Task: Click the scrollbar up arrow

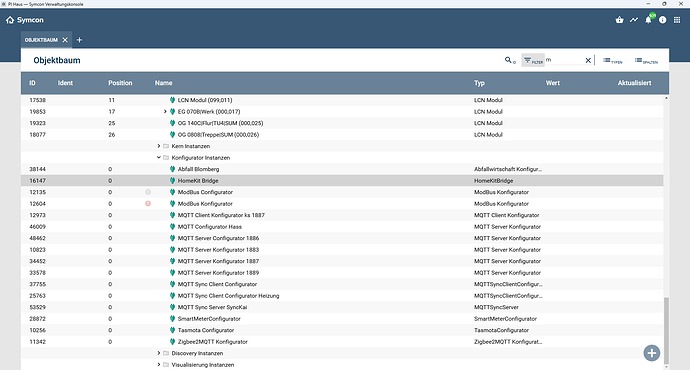Action: [x=666, y=98]
